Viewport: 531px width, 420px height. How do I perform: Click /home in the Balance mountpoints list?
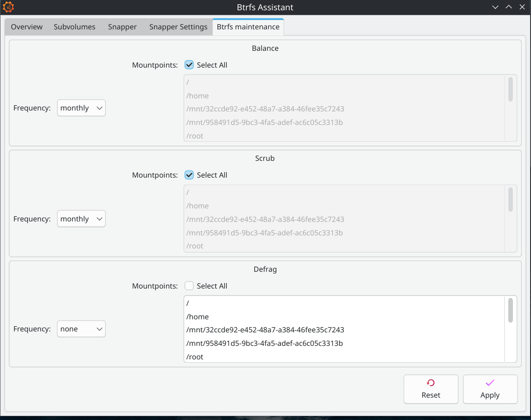pos(344,96)
